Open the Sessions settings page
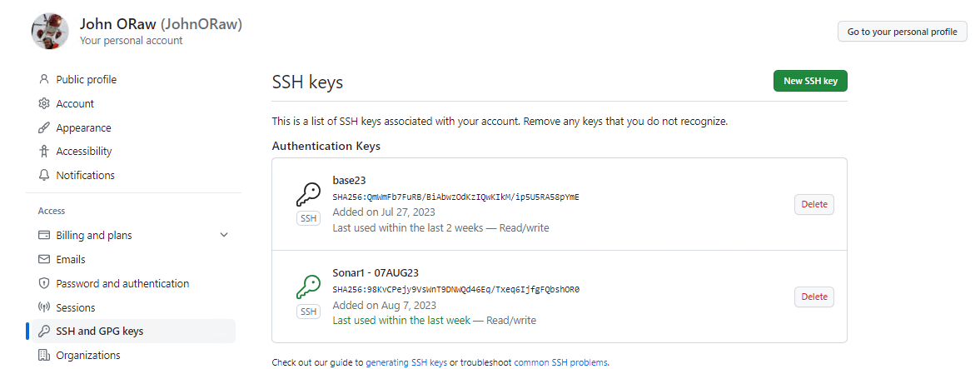980x369 pixels. [x=76, y=308]
